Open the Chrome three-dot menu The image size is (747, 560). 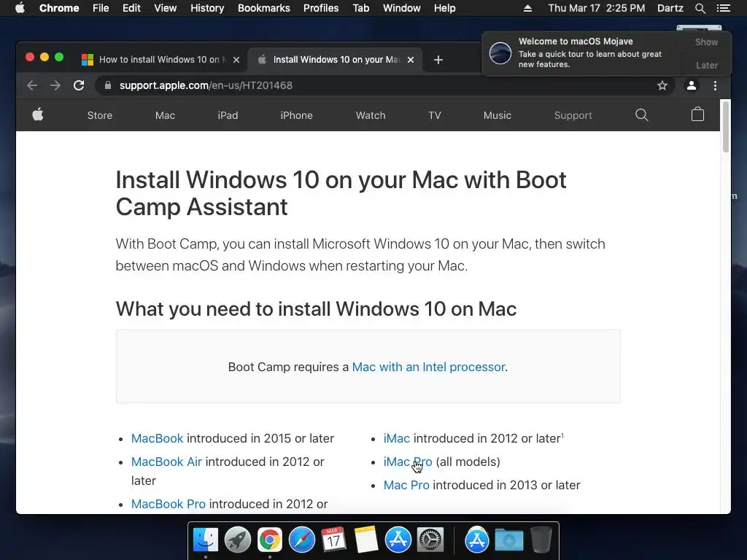coord(715,85)
